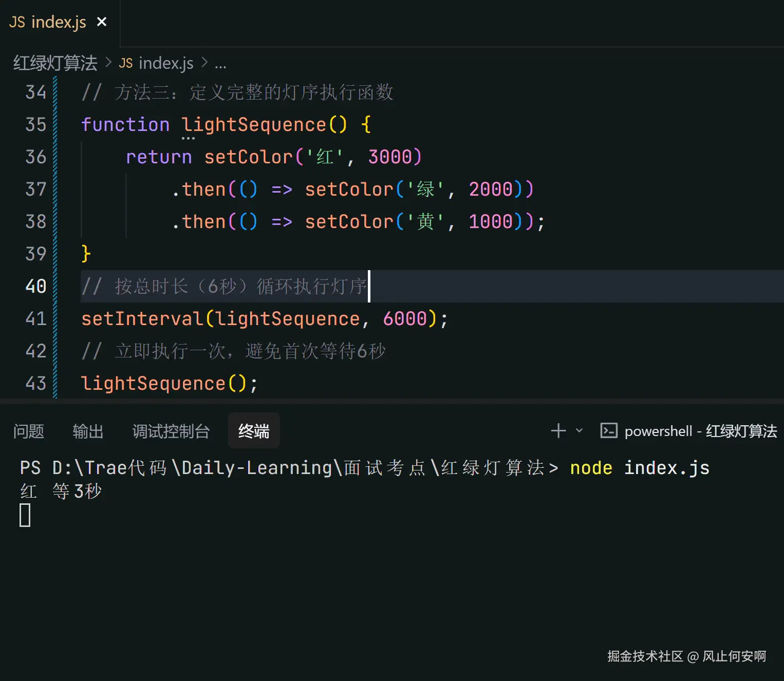Click the comment text on line 34

click(237, 92)
